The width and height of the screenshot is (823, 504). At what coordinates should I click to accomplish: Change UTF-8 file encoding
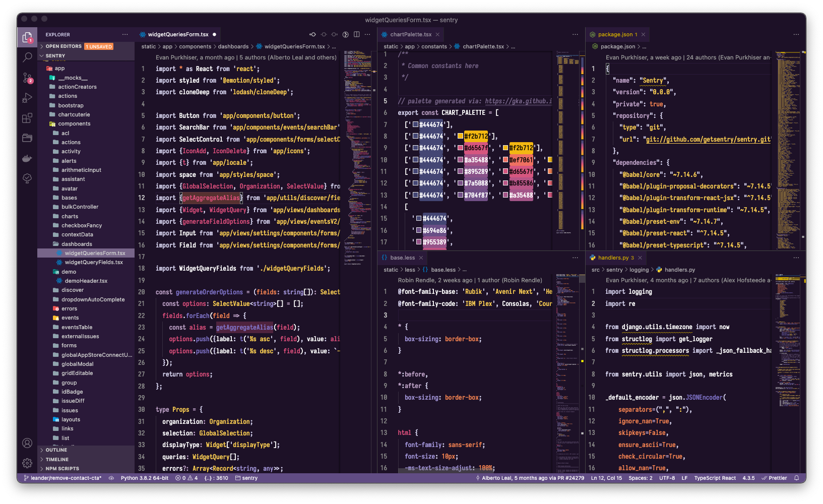point(667,478)
